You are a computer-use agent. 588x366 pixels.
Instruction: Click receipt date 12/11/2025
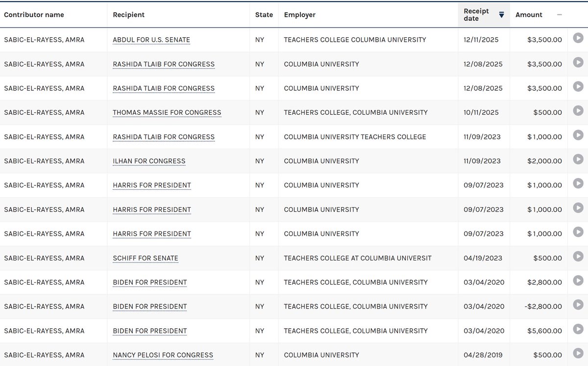481,40
